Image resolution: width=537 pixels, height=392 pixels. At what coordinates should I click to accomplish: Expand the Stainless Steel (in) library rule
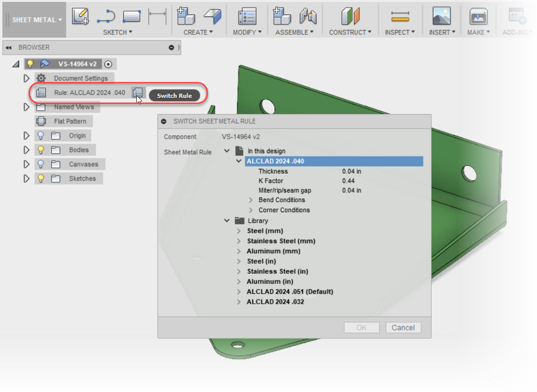point(238,271)
